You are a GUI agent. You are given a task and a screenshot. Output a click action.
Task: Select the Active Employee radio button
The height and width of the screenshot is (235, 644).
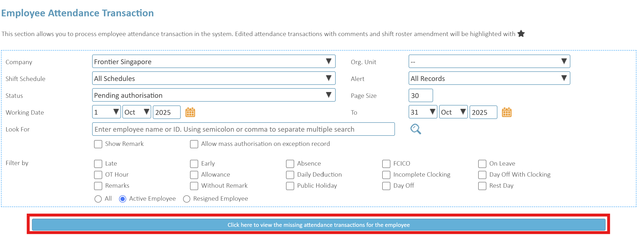click(x=123, y=199)
